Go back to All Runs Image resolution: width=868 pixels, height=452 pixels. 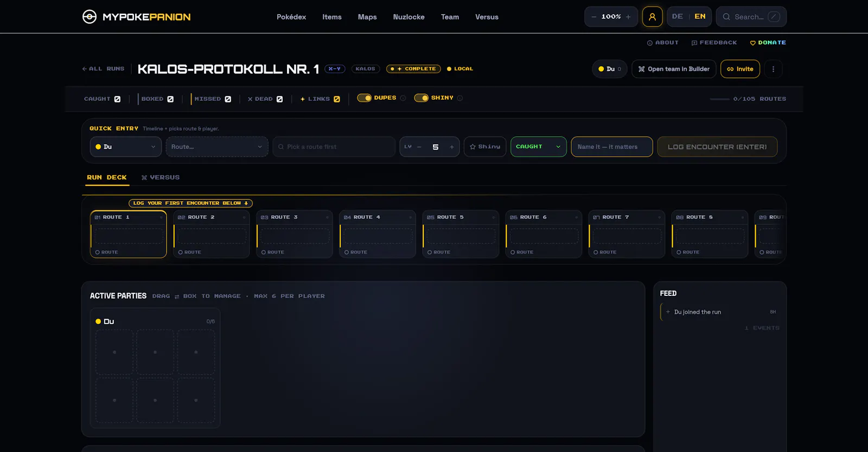[x=103, y=69]
